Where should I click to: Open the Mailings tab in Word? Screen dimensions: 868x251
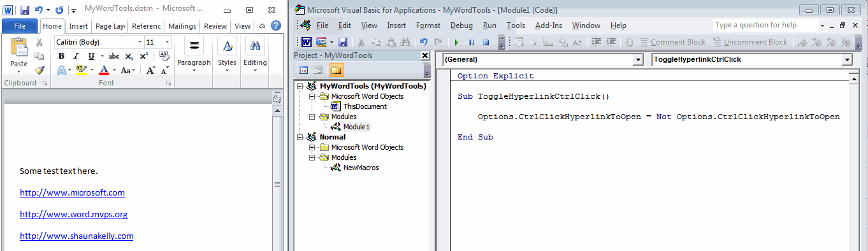tap(182, 26)
